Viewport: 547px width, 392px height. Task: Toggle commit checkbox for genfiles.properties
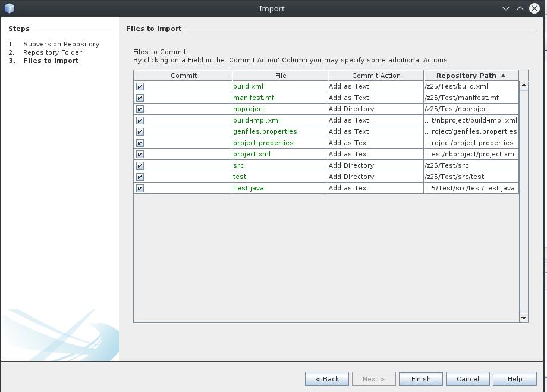pyautogui.click(x=140, y=131)
